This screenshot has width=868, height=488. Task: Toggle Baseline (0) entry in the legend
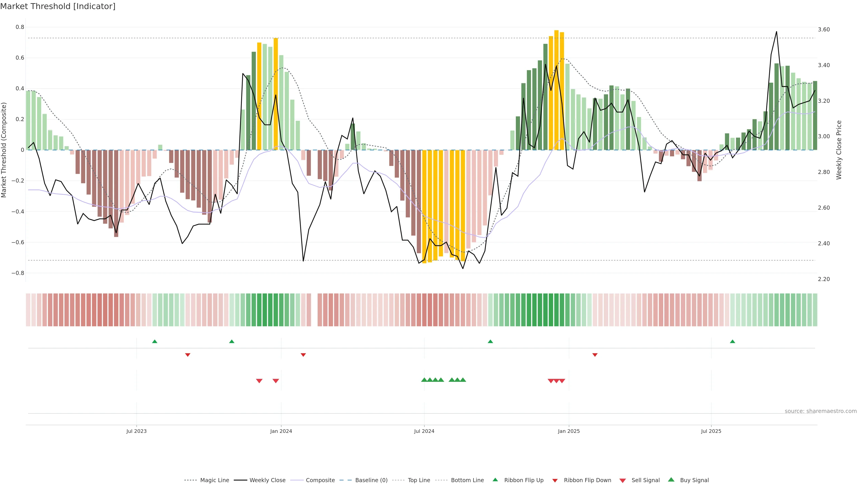coord(371,480)
